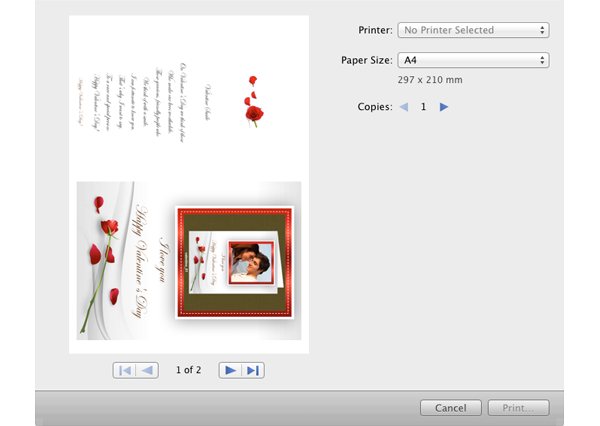Viewport: 600px width, 426px height.
Task: Select the copies count value 1
Action: 424,106
